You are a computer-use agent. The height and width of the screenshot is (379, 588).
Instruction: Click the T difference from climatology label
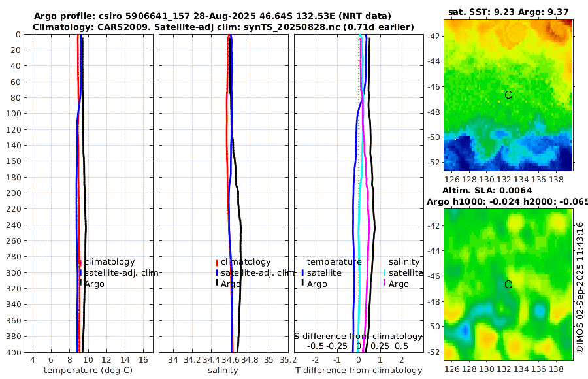click(359, 371)
